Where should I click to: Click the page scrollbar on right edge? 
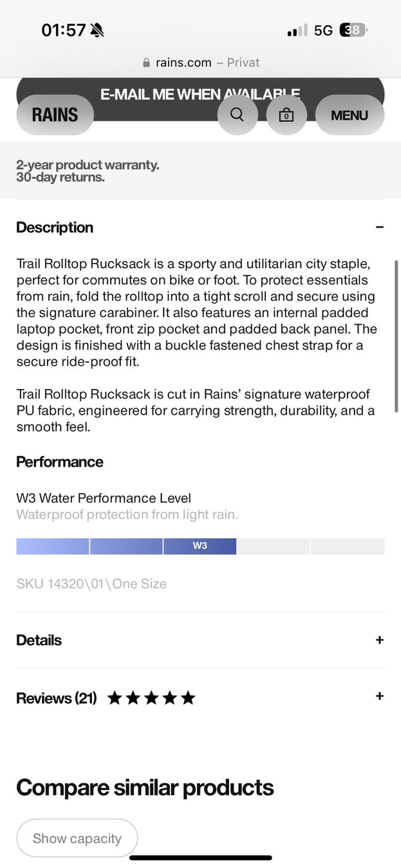coord(396,336)
